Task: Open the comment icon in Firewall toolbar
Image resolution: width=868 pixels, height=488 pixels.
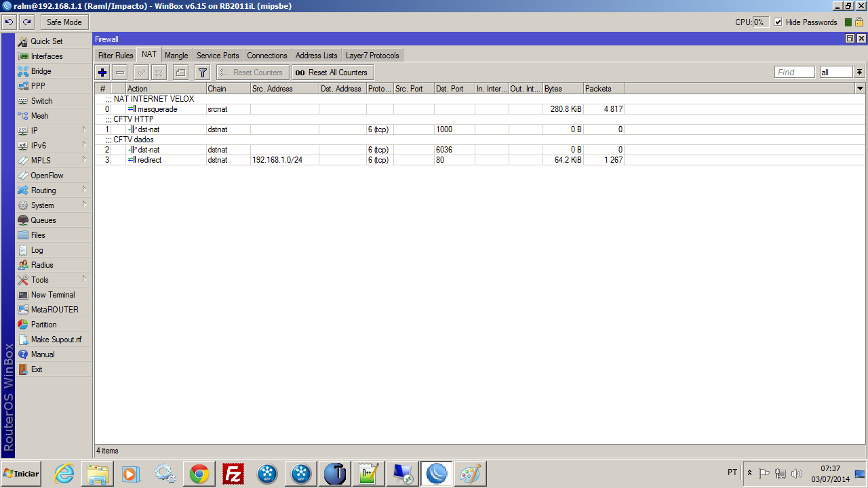Action: coord(180,73)
